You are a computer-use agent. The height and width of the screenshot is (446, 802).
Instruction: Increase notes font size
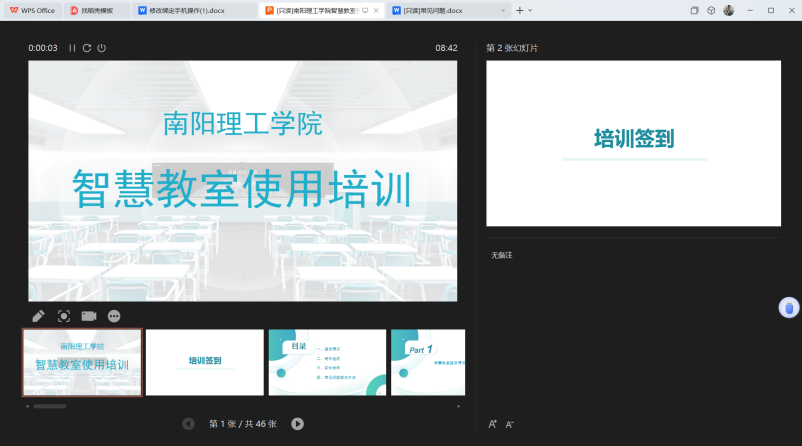[493, 424]
